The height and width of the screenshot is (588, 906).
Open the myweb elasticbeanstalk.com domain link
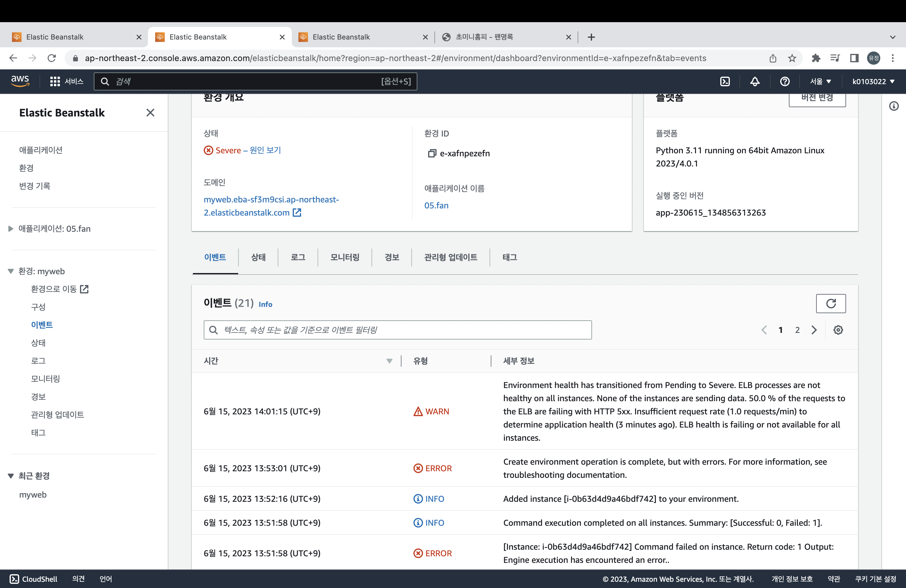(x=271, y=206)
